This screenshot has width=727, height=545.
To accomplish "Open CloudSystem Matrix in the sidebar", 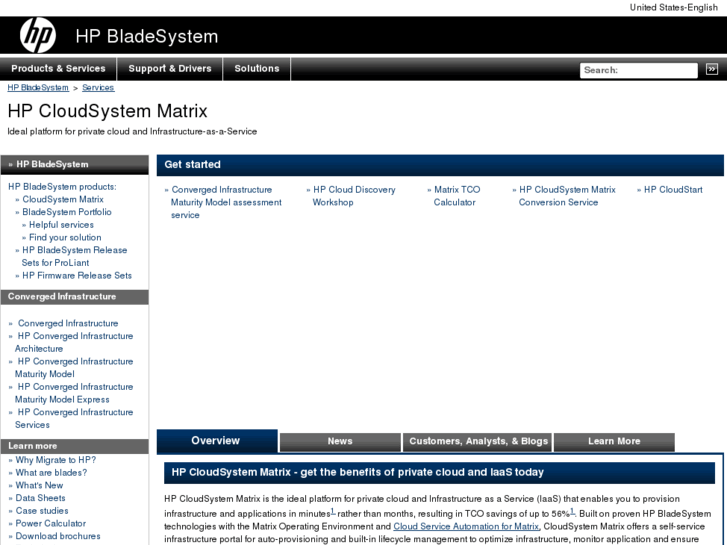I will [63, 199].
